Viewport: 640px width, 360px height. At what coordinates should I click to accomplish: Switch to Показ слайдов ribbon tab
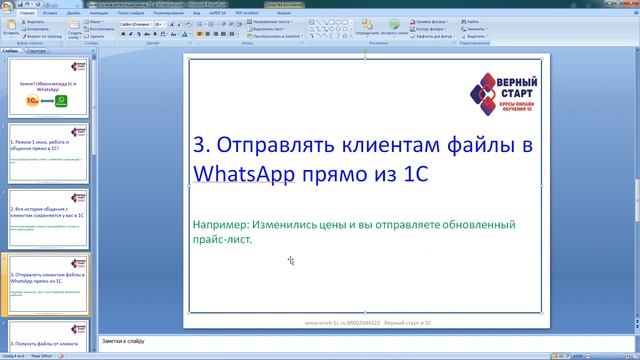131,13
